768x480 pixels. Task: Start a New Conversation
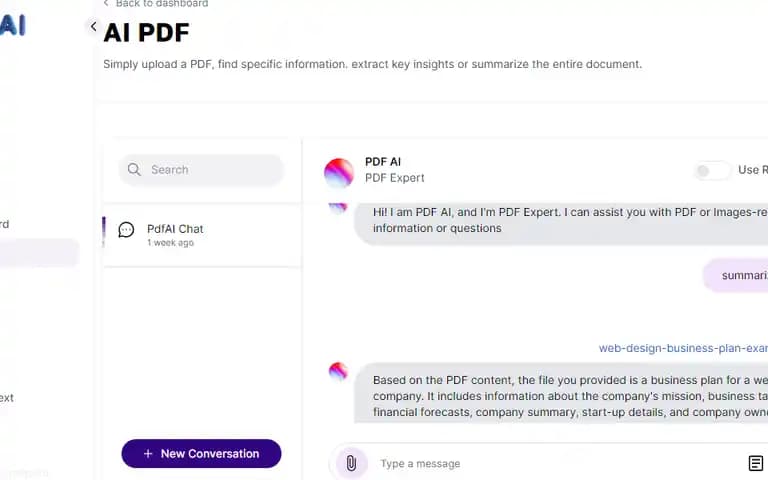[201, 454]
